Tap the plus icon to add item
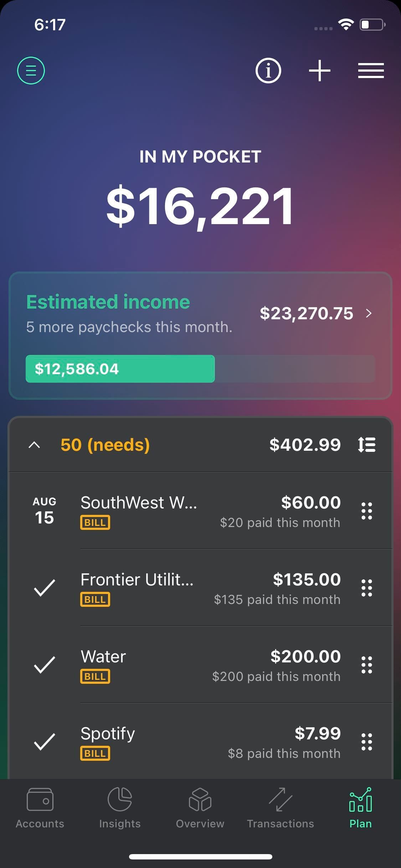This screenshot has width=401, height=868. [319, 71]
